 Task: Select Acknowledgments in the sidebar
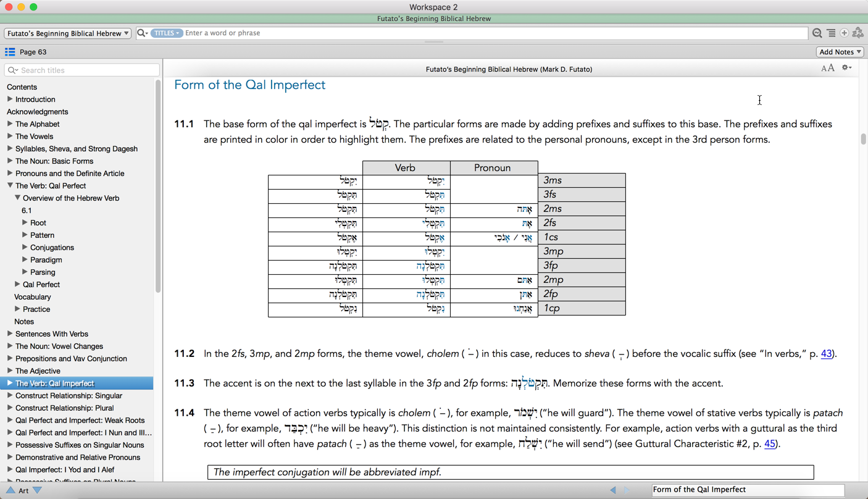tap(37, 112)
